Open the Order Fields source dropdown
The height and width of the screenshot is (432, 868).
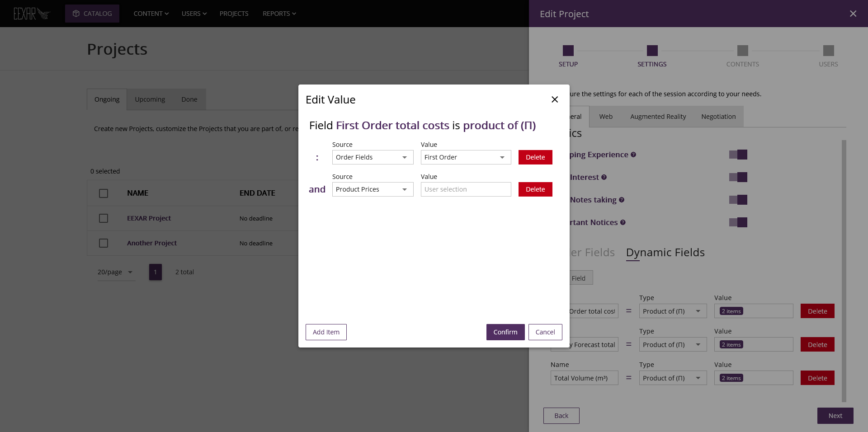click(372, 157)
